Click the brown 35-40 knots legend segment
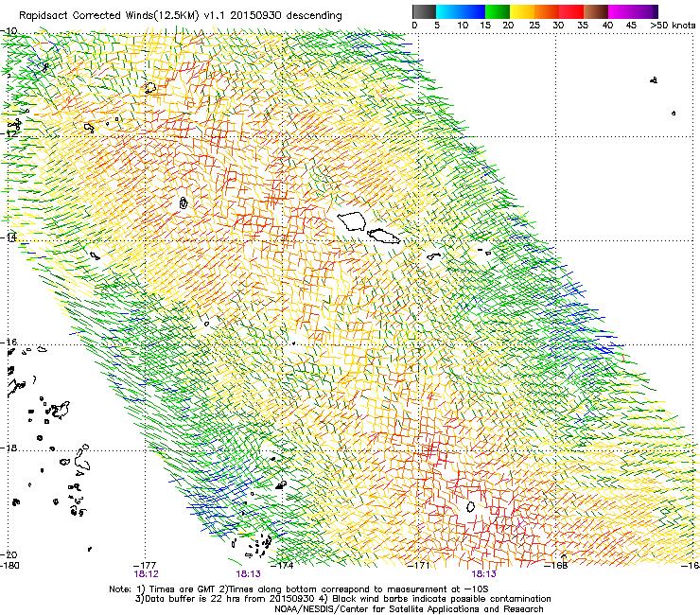The image size is (700, 615). pyautogui.click(x=596, y=11)
